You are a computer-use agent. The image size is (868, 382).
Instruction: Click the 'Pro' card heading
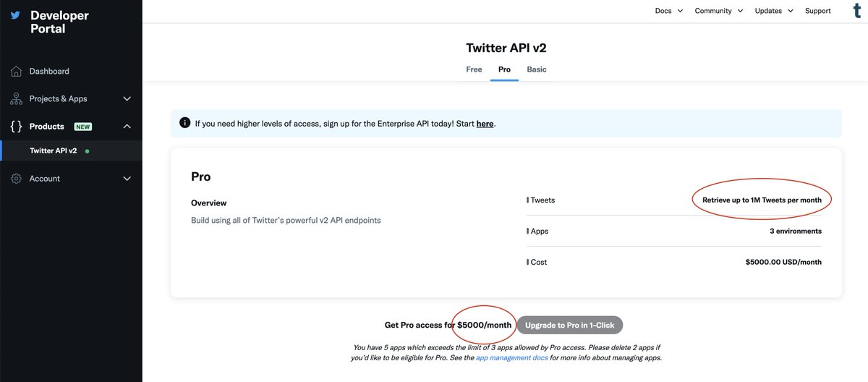201,177
